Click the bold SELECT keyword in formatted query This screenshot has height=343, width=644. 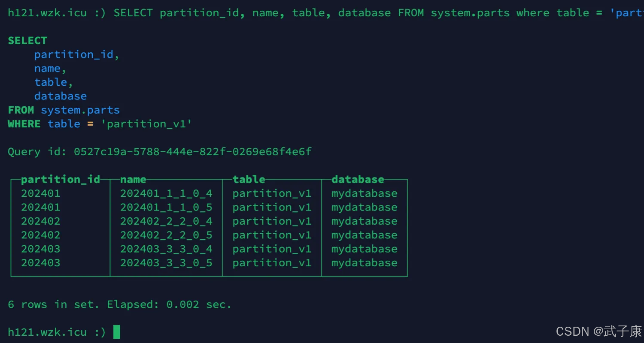click(27, 41)
